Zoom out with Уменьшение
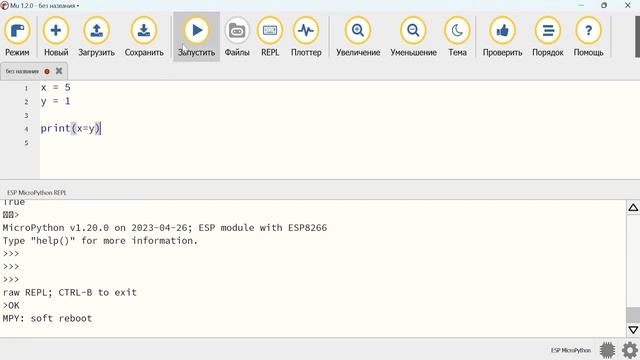 413,37
